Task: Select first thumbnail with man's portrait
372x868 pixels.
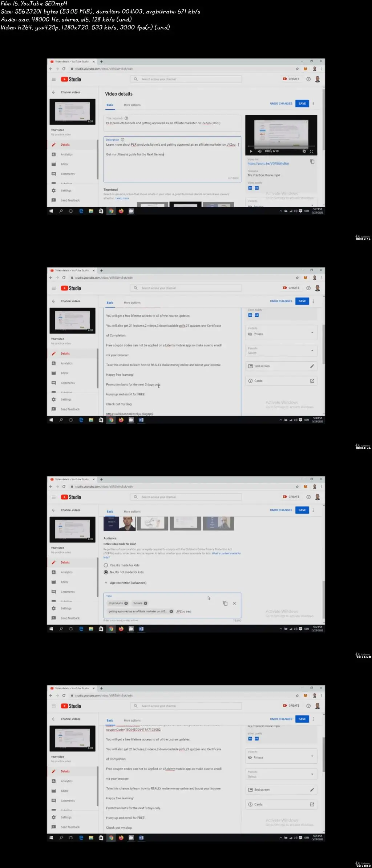Action: [120, 523]
